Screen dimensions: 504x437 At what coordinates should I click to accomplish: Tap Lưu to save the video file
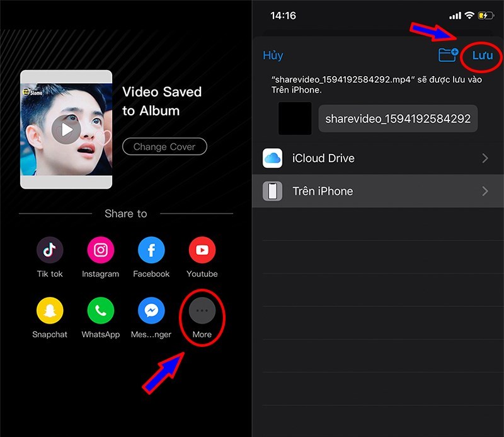pos(481,55)
